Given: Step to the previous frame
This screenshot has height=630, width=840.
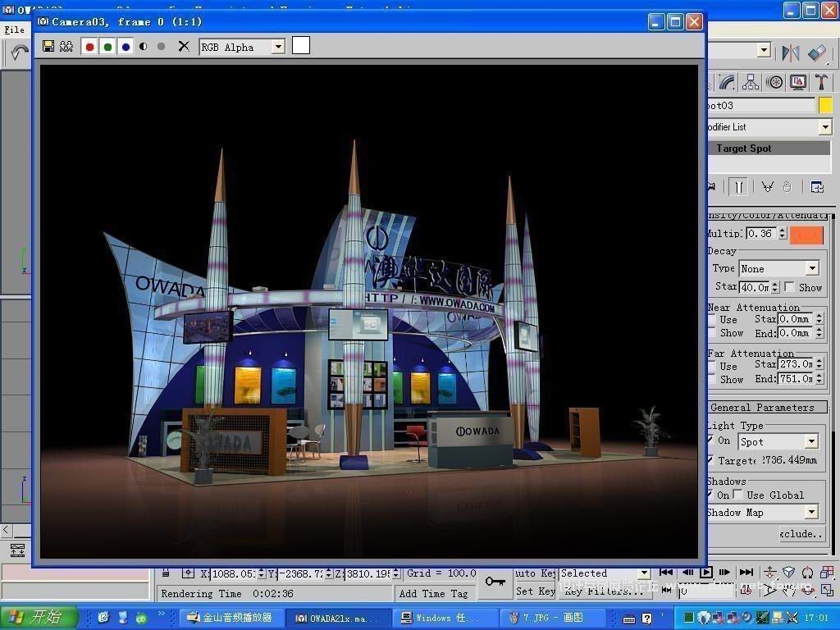Looking at the screenshot, I should [687, 572].
